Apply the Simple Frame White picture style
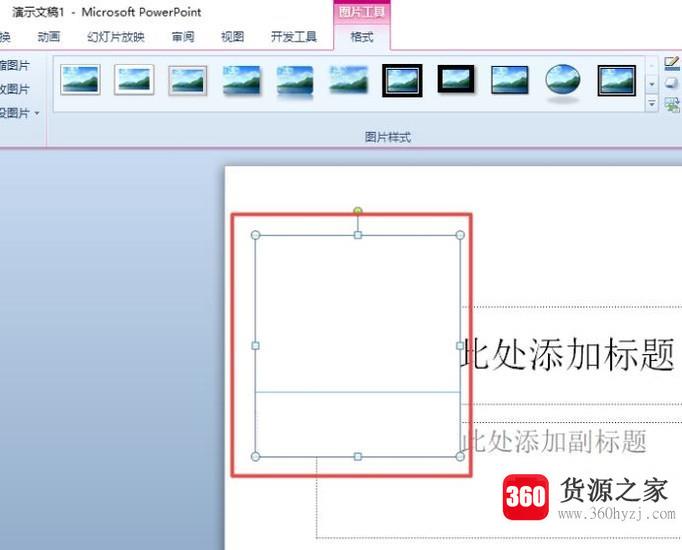Screen dimensions: 682x550 [x=80, y=80]
